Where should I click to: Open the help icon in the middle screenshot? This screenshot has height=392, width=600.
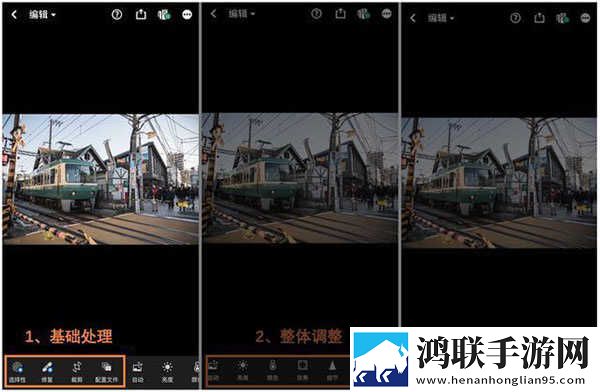pos(316,14)
